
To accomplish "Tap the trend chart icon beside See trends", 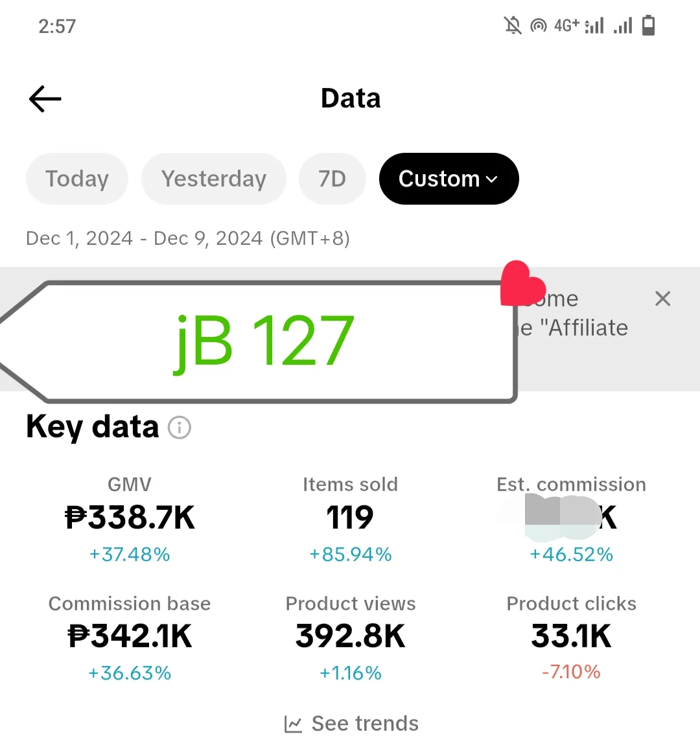I will (294, 724).
